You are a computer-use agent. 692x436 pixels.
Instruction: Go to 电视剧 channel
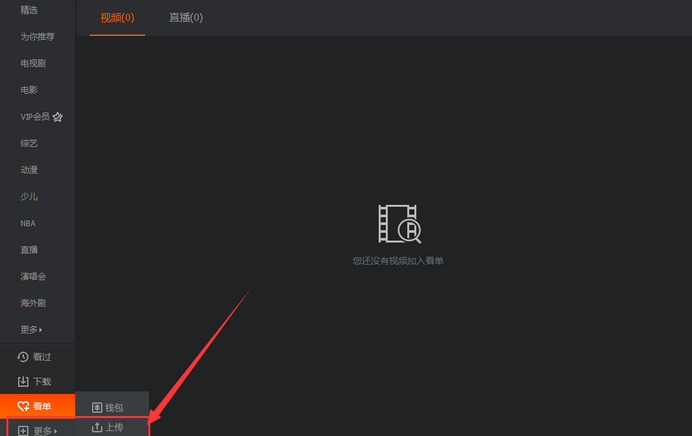(33, 64)
